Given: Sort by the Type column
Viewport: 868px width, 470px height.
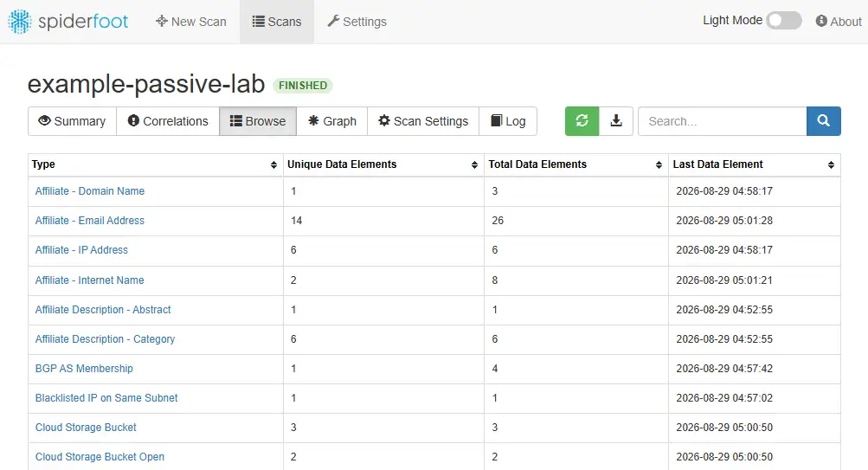Looking at the screenshot, I should (155, 164).
